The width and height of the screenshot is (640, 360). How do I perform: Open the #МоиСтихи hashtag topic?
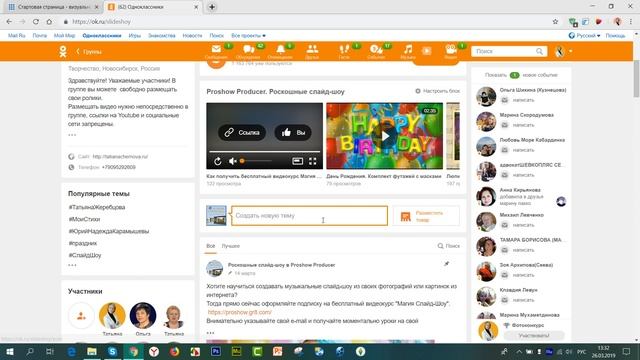pyautogui.click(x=84, y=219)
